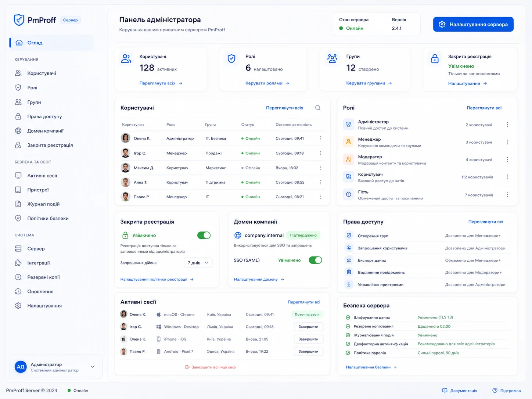Open Налаштування безпеки link
Screen dimensions: 532x399
[371, 367]
